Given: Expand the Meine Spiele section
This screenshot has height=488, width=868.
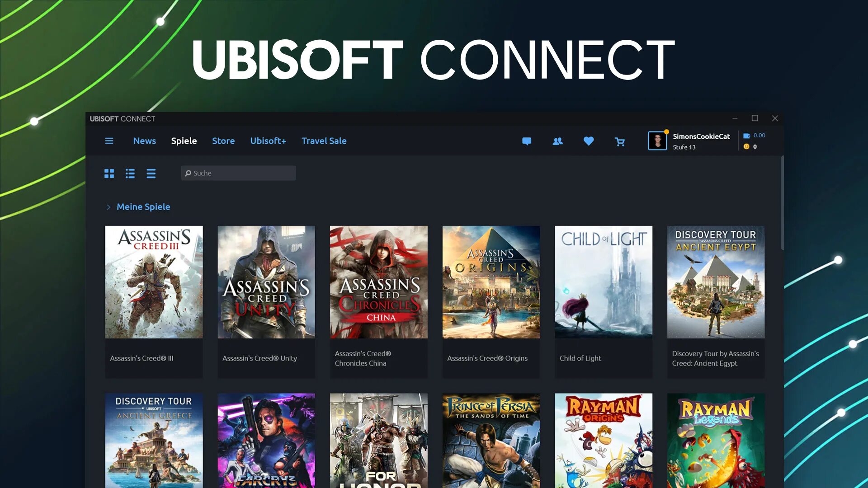Looking at the screenshot, I should click(x=109, y=207).
